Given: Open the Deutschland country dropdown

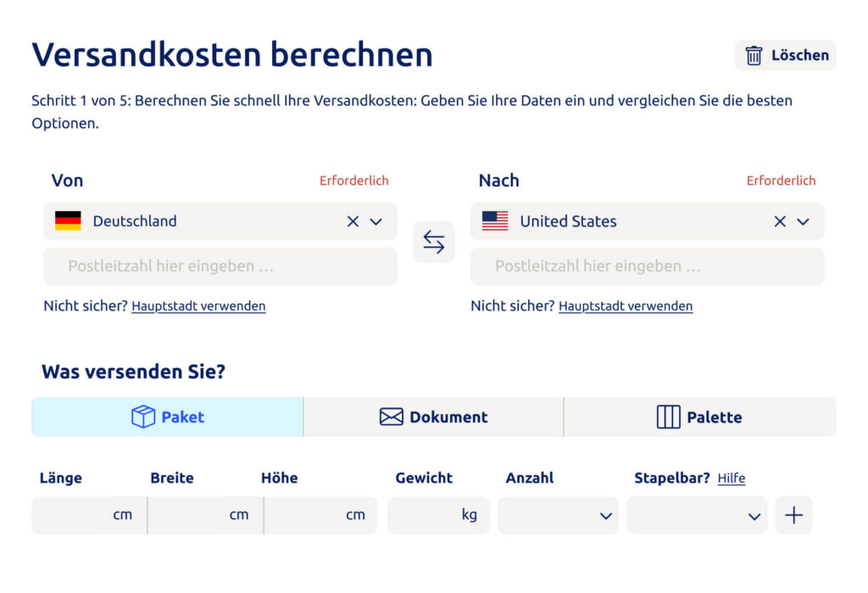Looking at the screenshot, I should pyautogui.click(x=376, y=221).
